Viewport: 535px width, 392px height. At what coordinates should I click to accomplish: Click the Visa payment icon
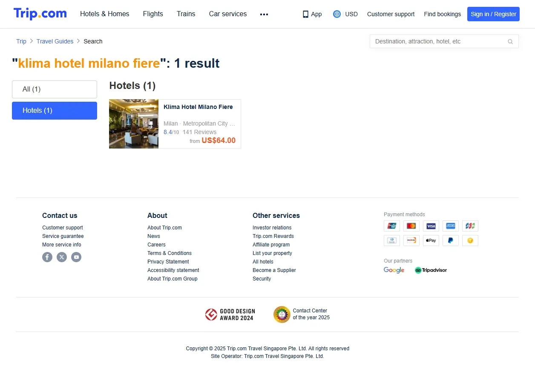[431, 226]
